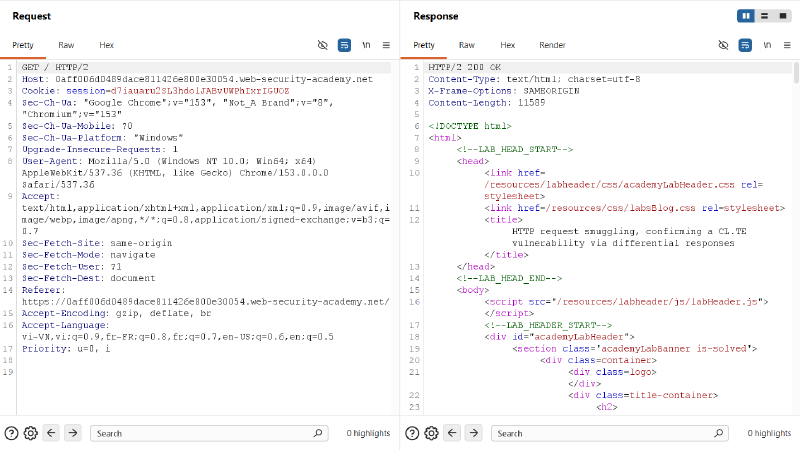Hide non-printable characters eye icon in Request
800x450 pixels.
(x=322, y=45)
